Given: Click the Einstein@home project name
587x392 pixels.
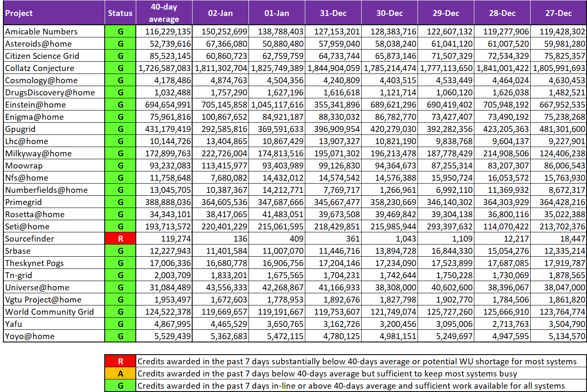Looking at the screenshot, I should pos(35,105).
